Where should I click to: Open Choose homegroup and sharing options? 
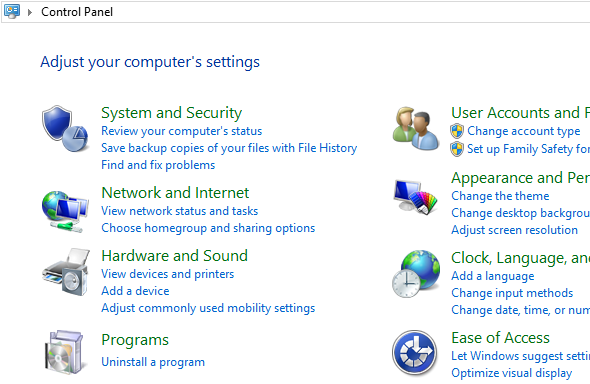click(x=208, y=228)
